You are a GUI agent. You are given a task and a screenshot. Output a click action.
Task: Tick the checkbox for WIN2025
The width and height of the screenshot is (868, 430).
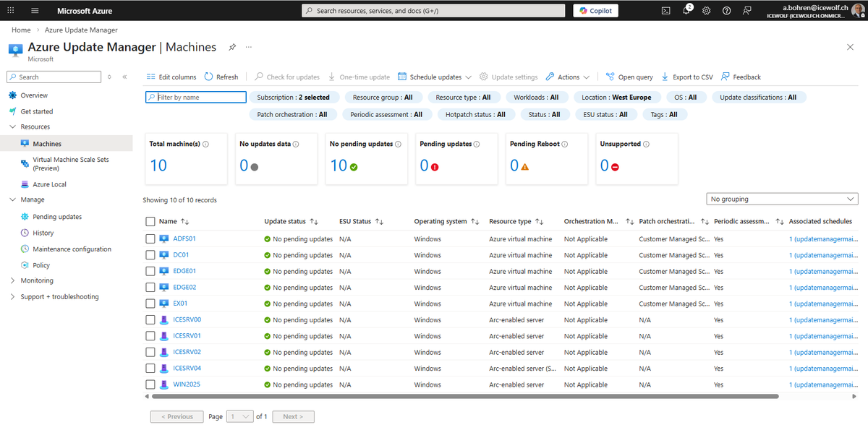pos(150,384)
